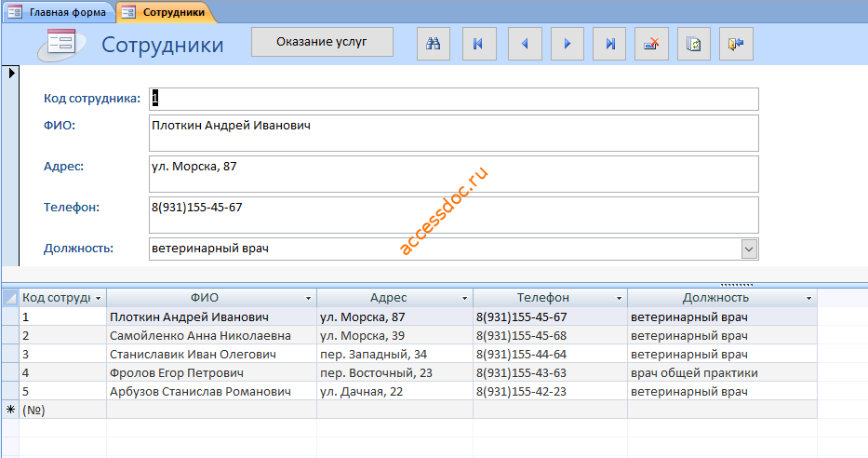This screenshot has height=458, width=868.
Task: Click employee code cell 3
Action: tap(62, 354)
